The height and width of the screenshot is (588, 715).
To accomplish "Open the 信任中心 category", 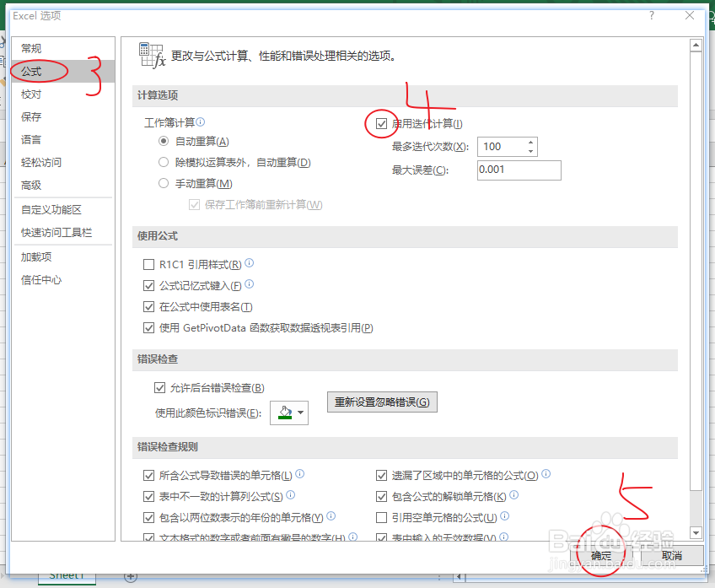I will coord(63,279).
